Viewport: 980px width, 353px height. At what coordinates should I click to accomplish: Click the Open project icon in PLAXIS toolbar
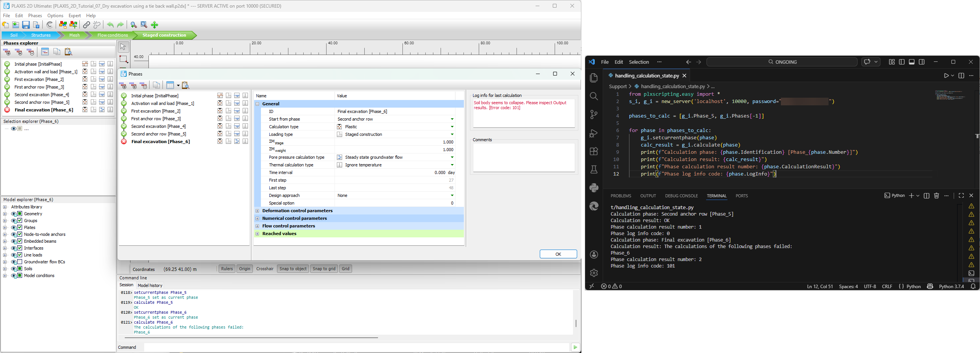coord(16,25)
